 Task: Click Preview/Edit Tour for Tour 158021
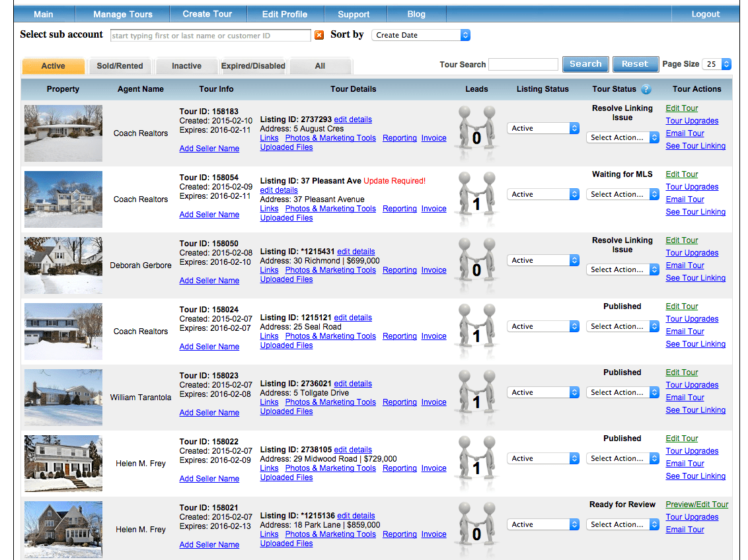pos(696,504)
